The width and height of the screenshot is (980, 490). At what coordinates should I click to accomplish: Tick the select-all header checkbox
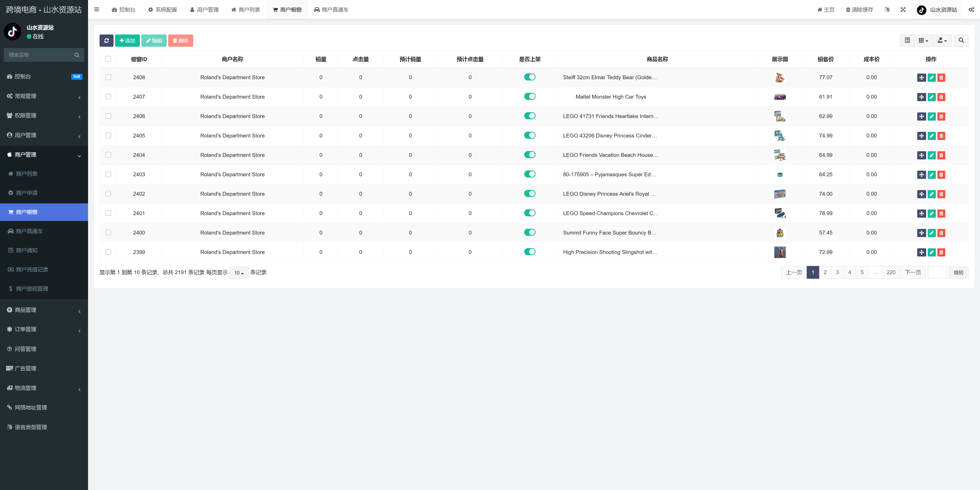coord(108,59)
